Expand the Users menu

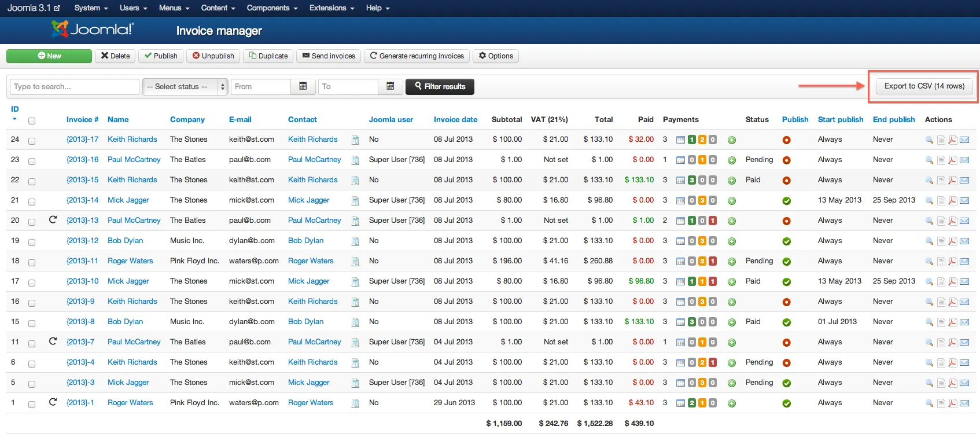(134, 8)
